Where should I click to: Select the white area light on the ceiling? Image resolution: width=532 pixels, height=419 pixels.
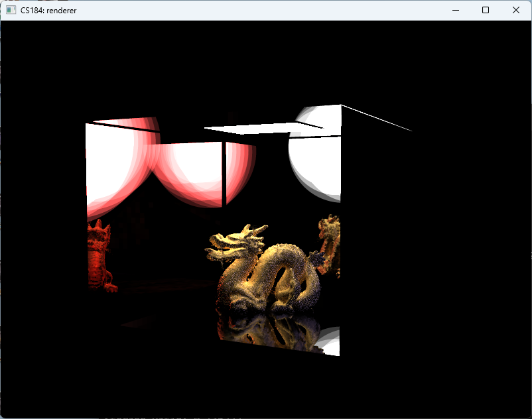(x=265, y=126)
